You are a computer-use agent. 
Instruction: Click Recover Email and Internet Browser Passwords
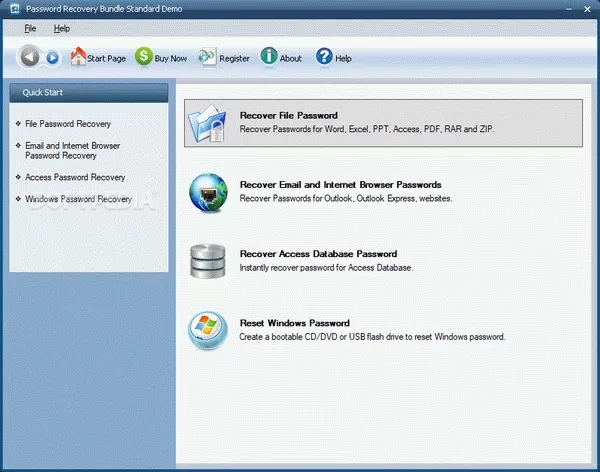tap(341, 185)
